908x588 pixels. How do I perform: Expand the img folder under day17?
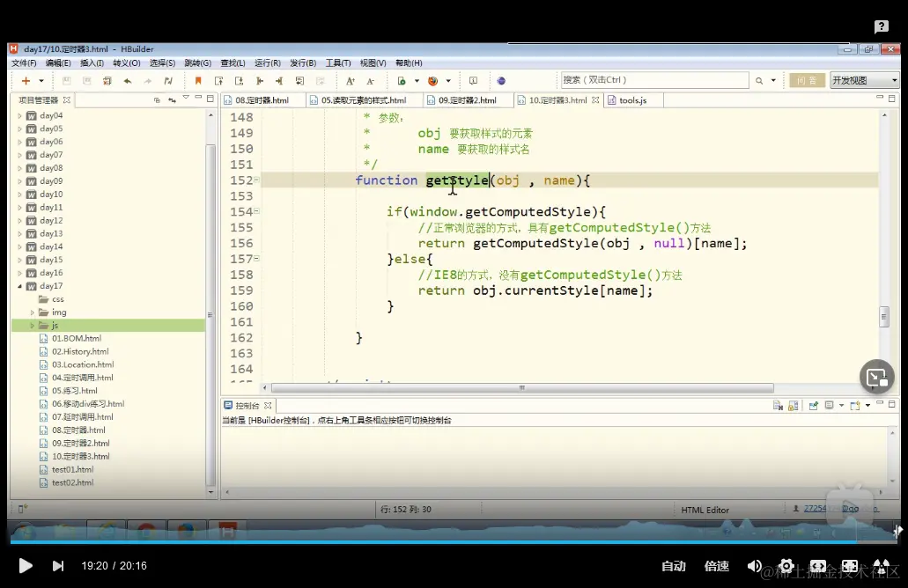coord(33,312)
